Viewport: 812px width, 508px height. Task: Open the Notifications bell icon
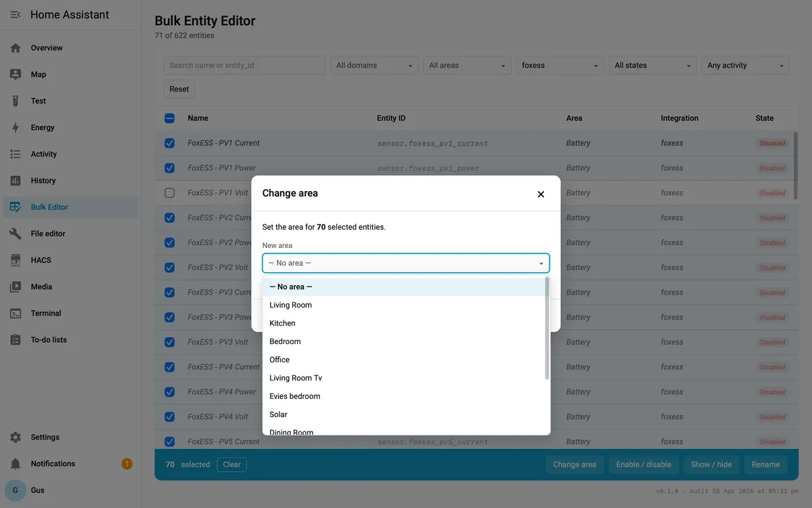tap(16, 464)
